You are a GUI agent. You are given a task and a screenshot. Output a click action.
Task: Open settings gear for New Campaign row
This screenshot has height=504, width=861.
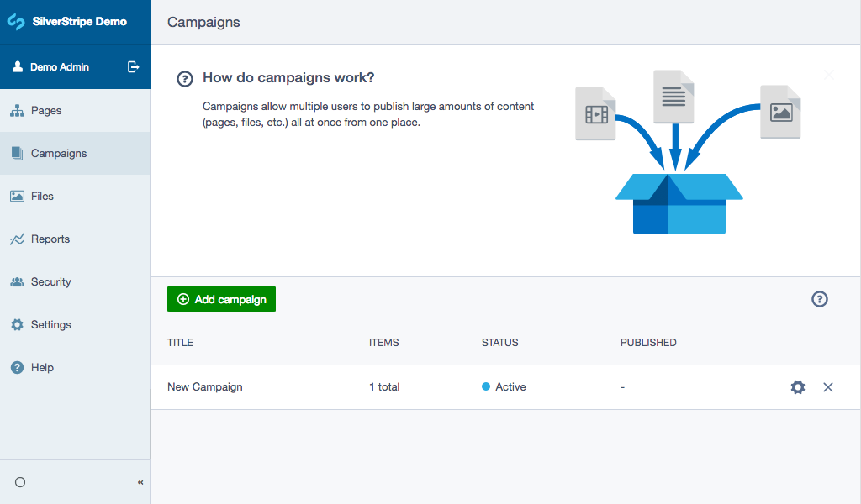[x=797, y=387]
